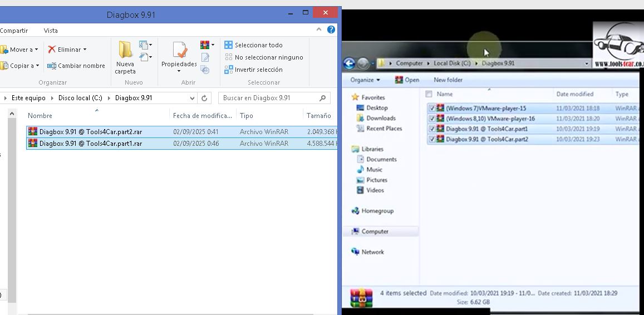This screenshot has height=315, width=644.
Task: Click the Buscar en Diagbox 9.91 search field
Action: coord(274,98)
